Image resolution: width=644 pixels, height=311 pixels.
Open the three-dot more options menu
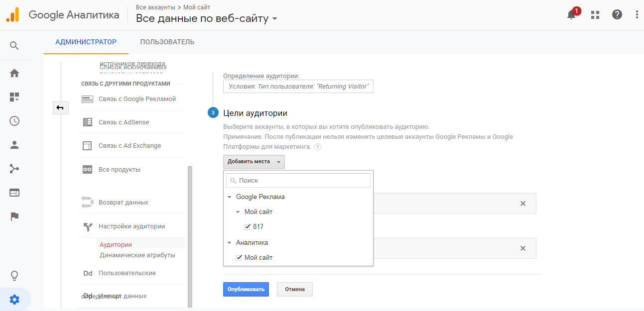[x=637, y=14]
